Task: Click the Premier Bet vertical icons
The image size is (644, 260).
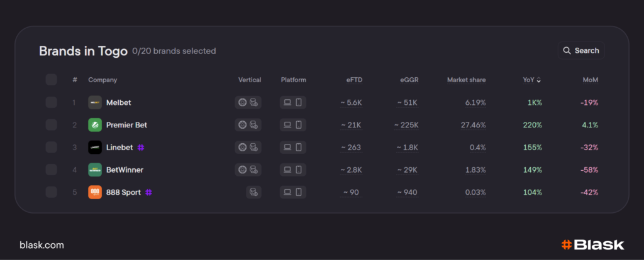Action: tap(248, 125)
